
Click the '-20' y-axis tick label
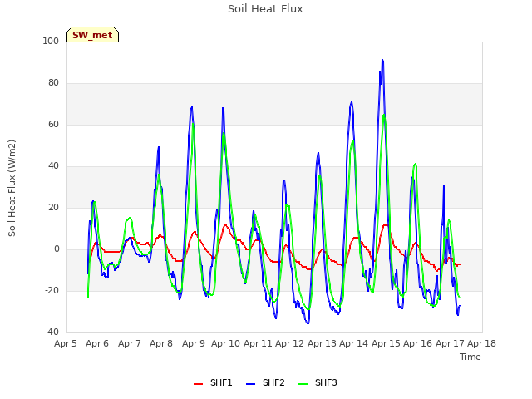52,290
